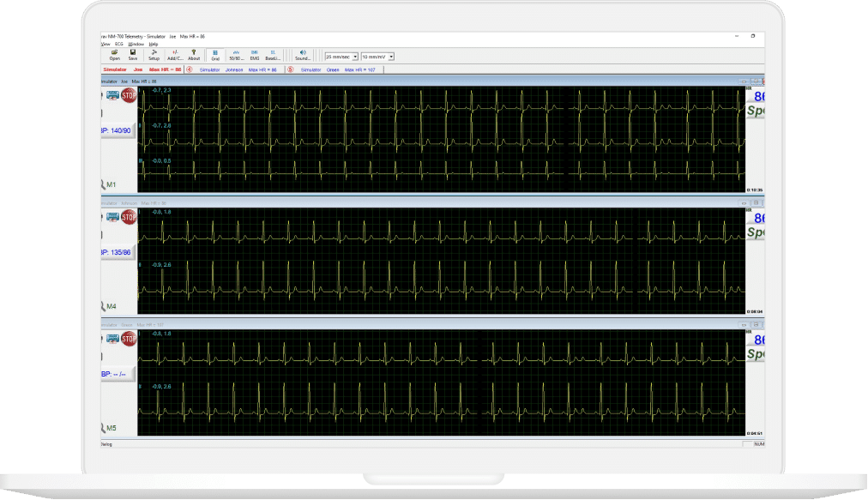Open the 10 mm/mV gain dropdown
The height and width of the screenshot is (500, 868).
pos(390,57)
